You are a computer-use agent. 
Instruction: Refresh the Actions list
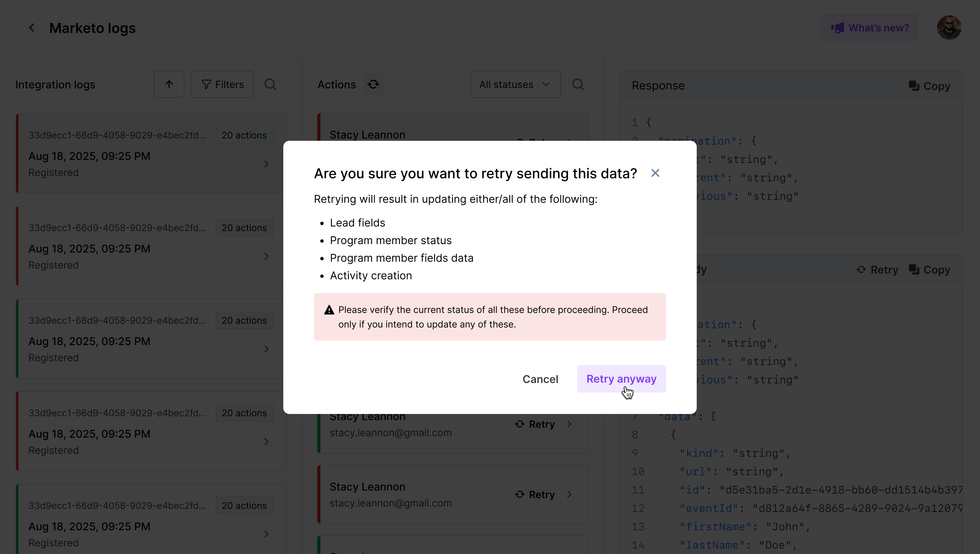point(373,85)
